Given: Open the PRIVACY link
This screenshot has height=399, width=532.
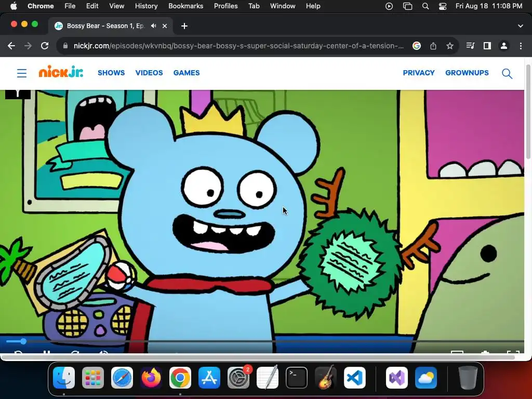Looking at the screenshot, I should [x=419, y=73].
